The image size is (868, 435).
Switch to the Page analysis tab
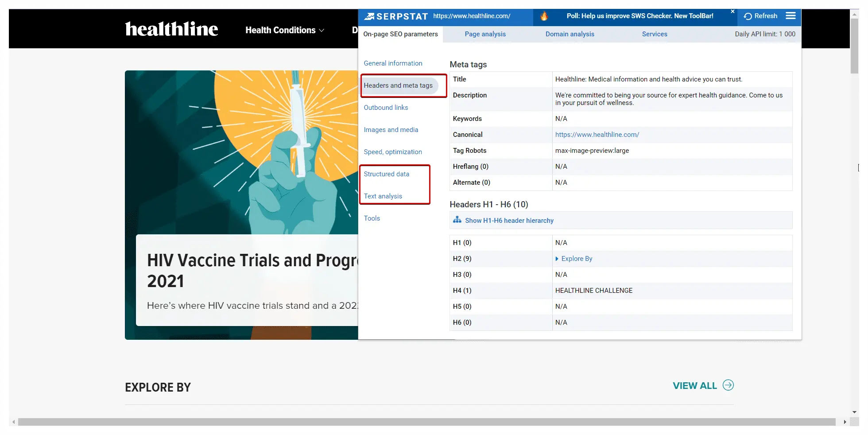click(x=484, y=34)
